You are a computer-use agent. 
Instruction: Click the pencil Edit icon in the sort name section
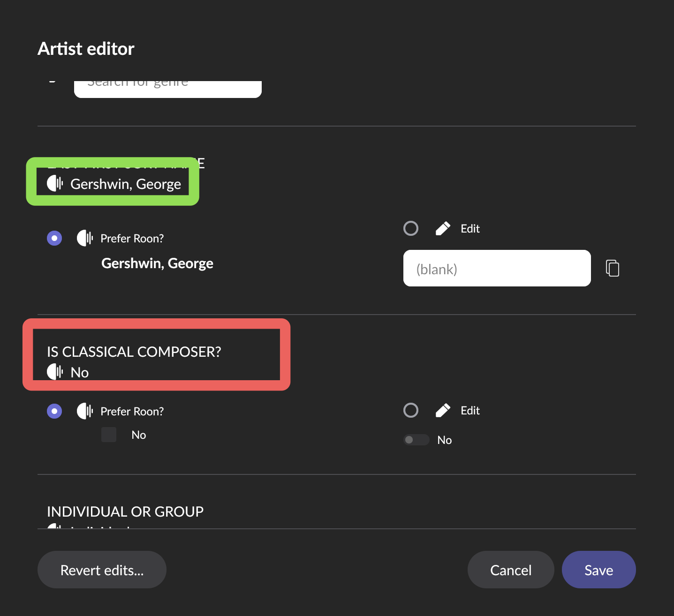[x=443, y=228]
